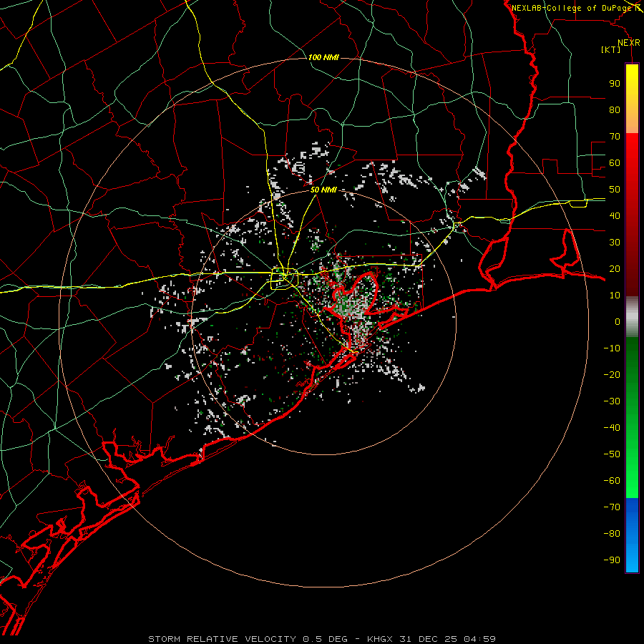
Task: Select the -50 label on velocity scale
Action: click(x=612, y=454)
